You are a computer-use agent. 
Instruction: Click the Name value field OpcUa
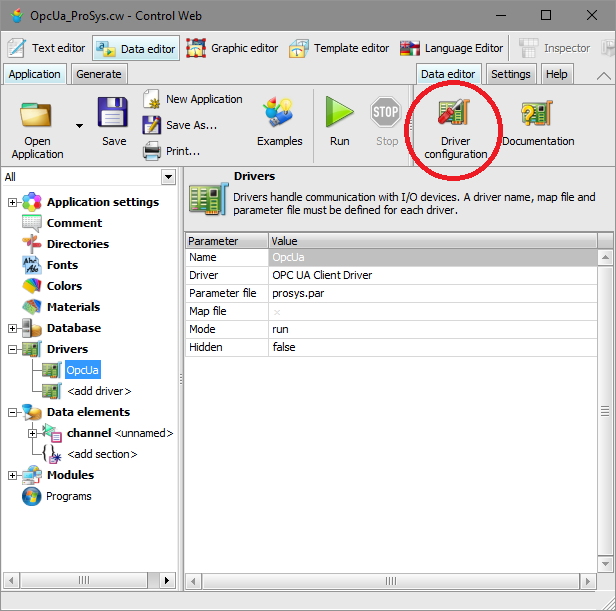433,257
